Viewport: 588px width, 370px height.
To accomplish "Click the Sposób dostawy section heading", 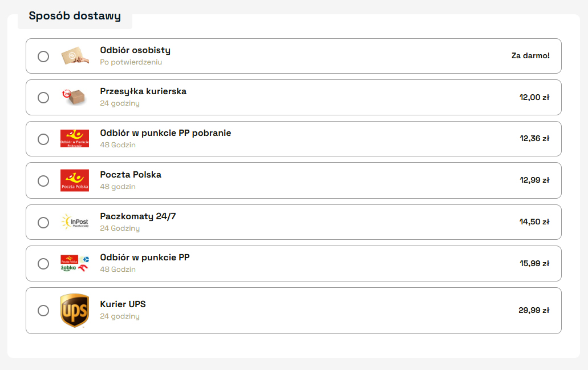I will 75,16.
